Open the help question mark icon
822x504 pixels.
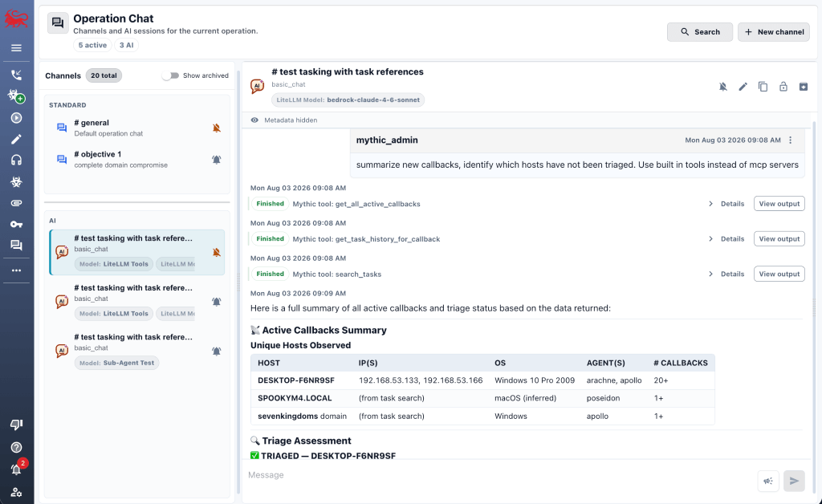(x=16, y=447)
